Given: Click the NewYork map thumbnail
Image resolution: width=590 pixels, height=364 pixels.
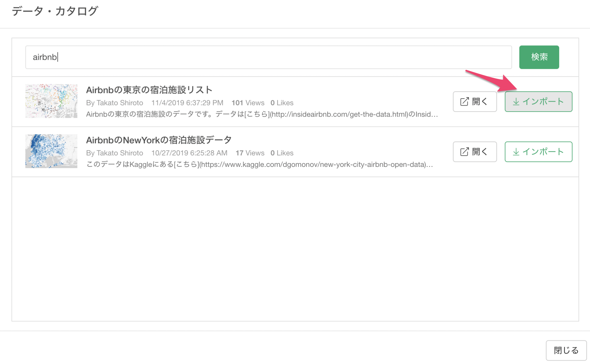Looking at the screenshot, I should [51, 151].
